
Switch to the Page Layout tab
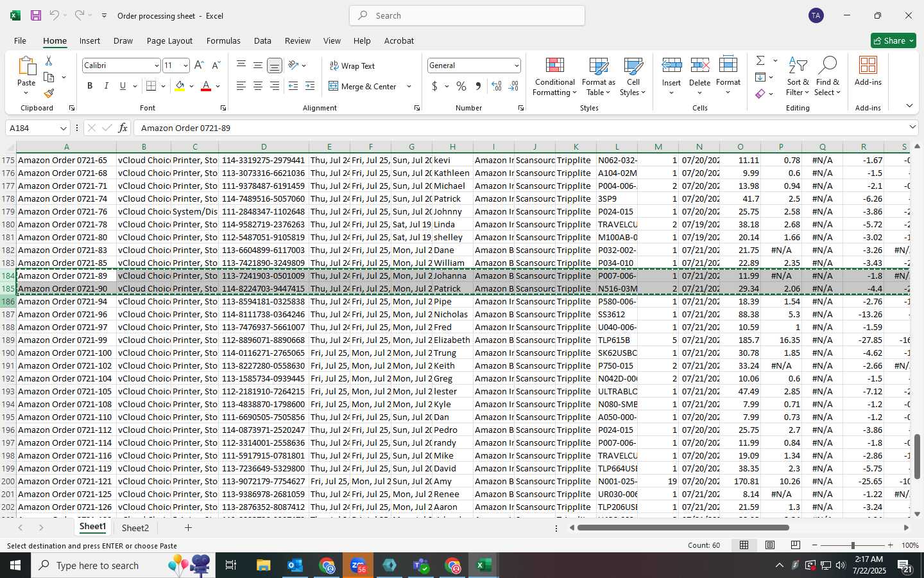pos(169,40)
